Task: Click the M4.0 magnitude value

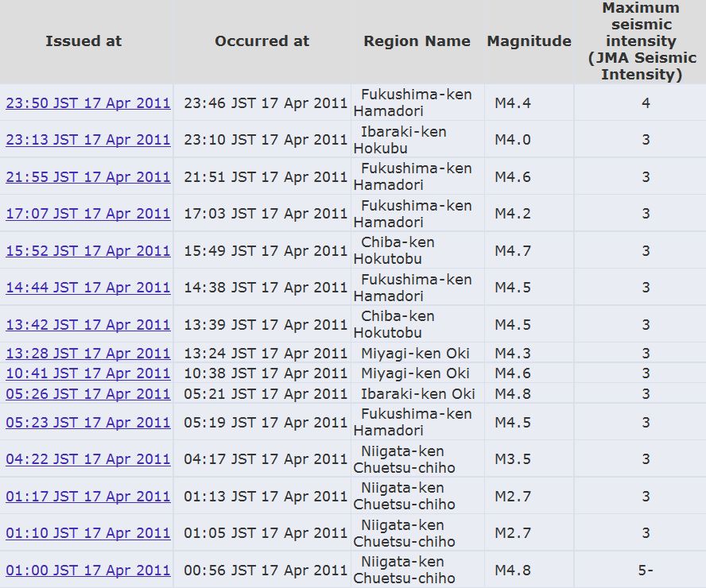Action: pos(513,140)
